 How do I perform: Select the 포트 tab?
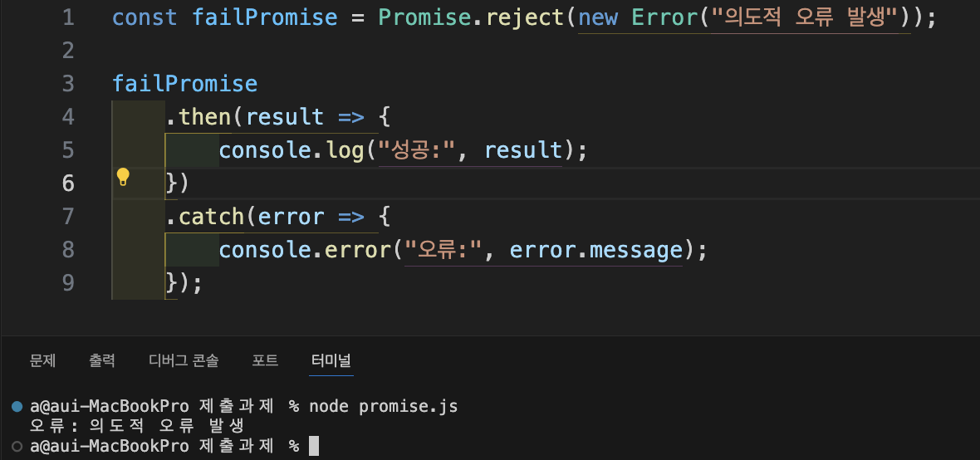(265, 360)
